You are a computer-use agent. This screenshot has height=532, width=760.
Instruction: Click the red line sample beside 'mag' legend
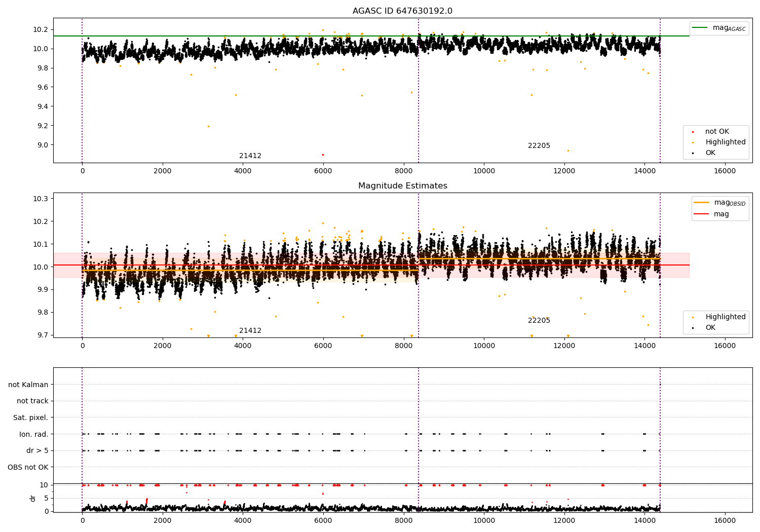point(702,214)
